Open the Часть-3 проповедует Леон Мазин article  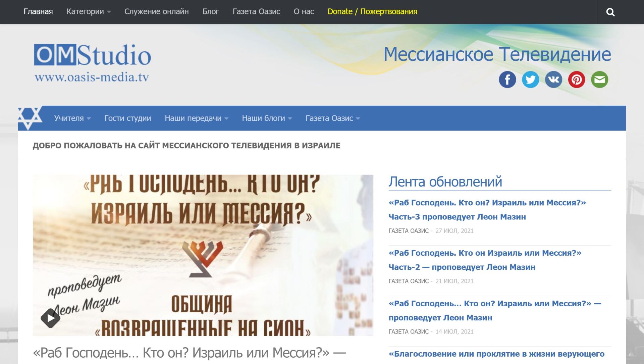point(487,210)
